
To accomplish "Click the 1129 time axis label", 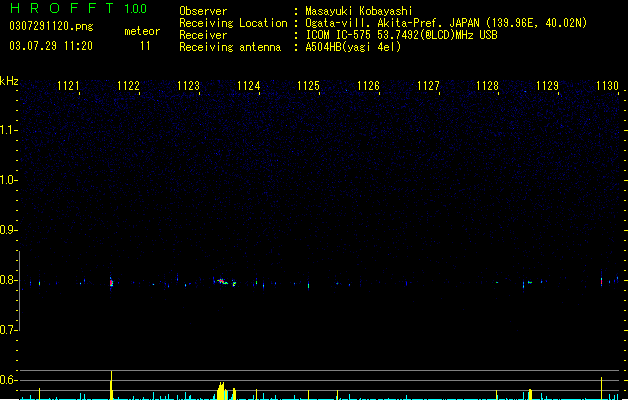I will coord(547,86).
